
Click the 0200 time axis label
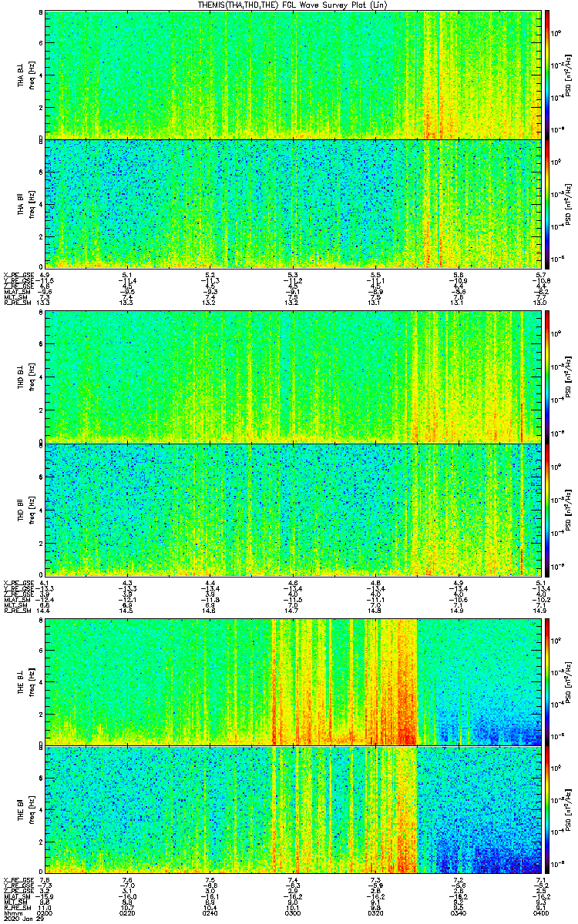coord(45,914)
